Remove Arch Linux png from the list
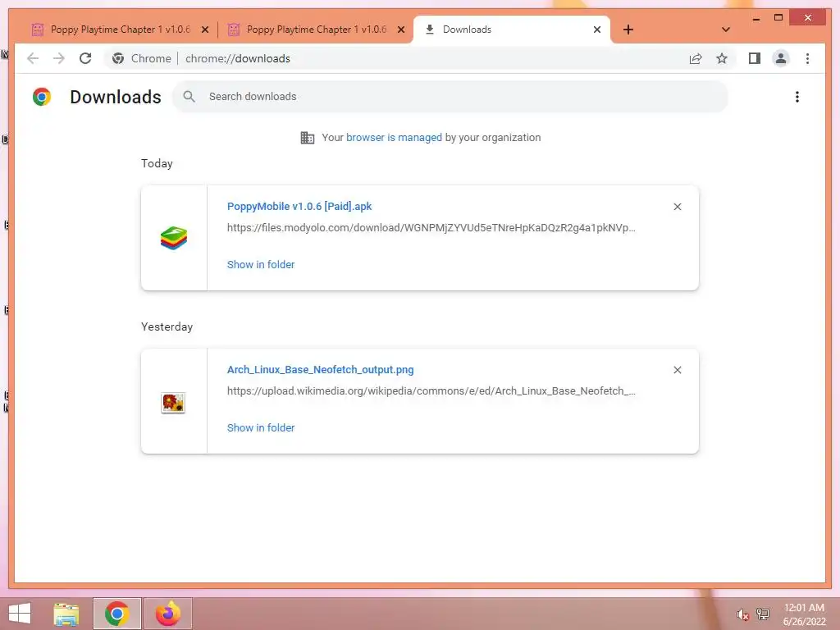 (677, 370)
